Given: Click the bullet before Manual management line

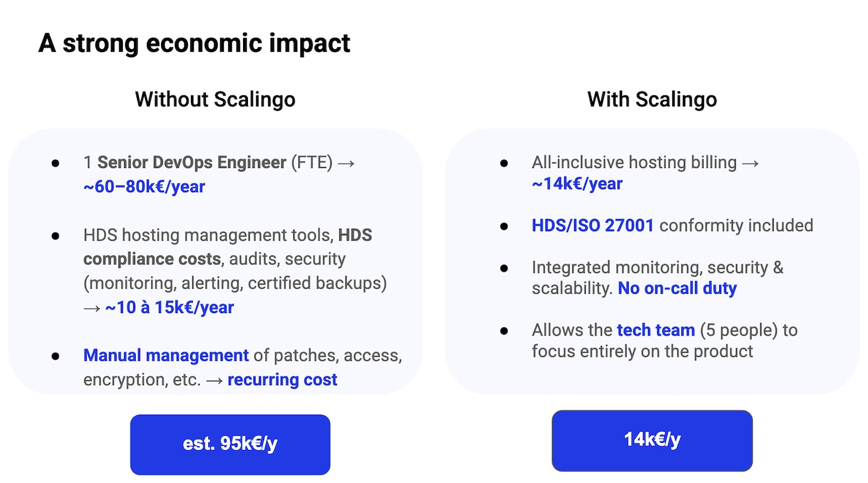Looking at the screenshot, I should [x=55, y=356].
